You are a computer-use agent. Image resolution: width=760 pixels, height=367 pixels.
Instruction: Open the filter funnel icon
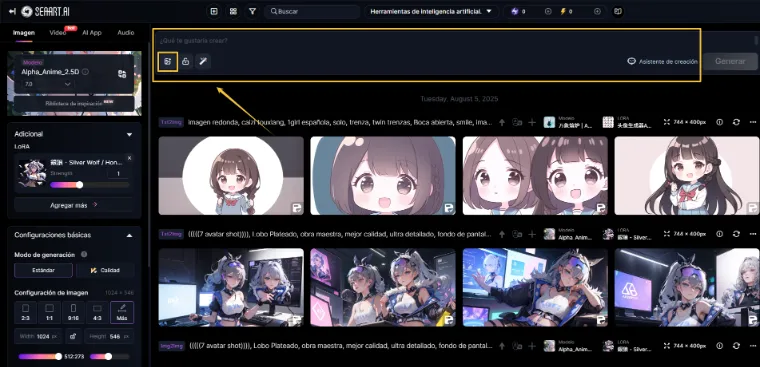click(x=252, y=11)
